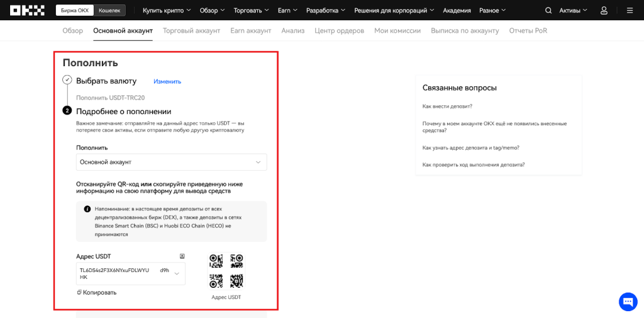Open the blue chat support bubble
The height and width of the screenshot is (318, 644).
(628, 302)
